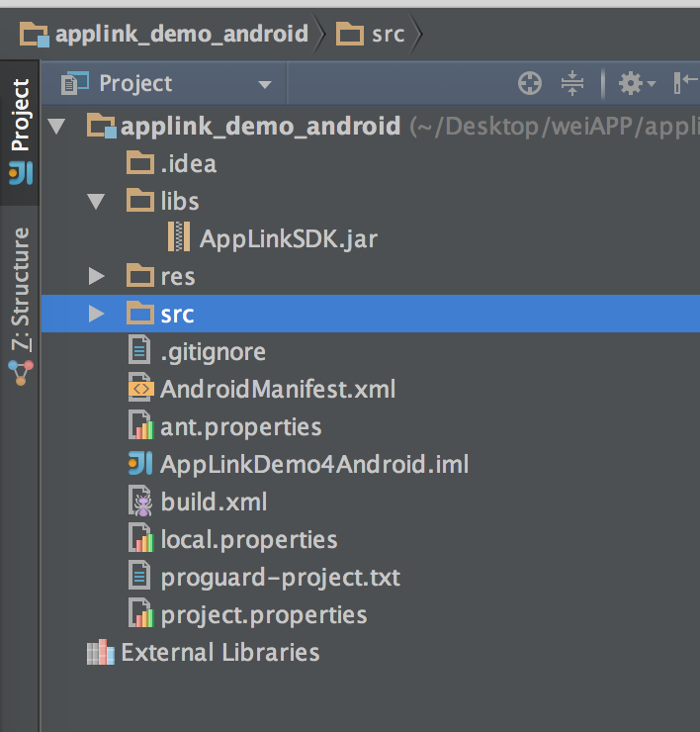Click the AppLinkSDK.jar archive icon

(178, 238)
